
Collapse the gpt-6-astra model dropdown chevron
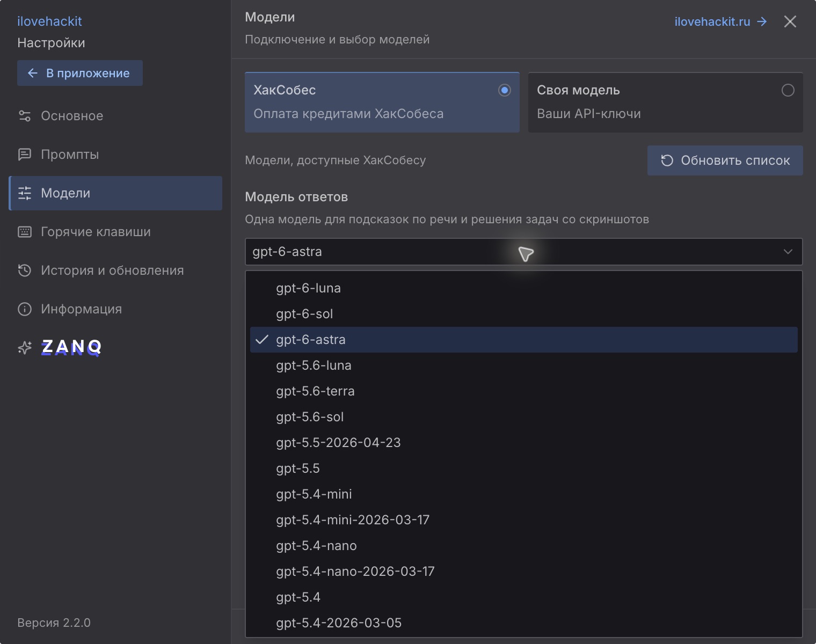coord(788,252)
